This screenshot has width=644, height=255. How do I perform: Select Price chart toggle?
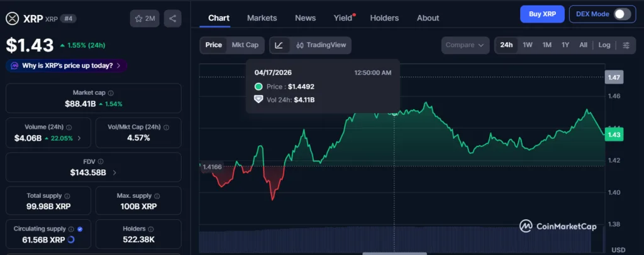pyautogui.click(x=214, y=45)
